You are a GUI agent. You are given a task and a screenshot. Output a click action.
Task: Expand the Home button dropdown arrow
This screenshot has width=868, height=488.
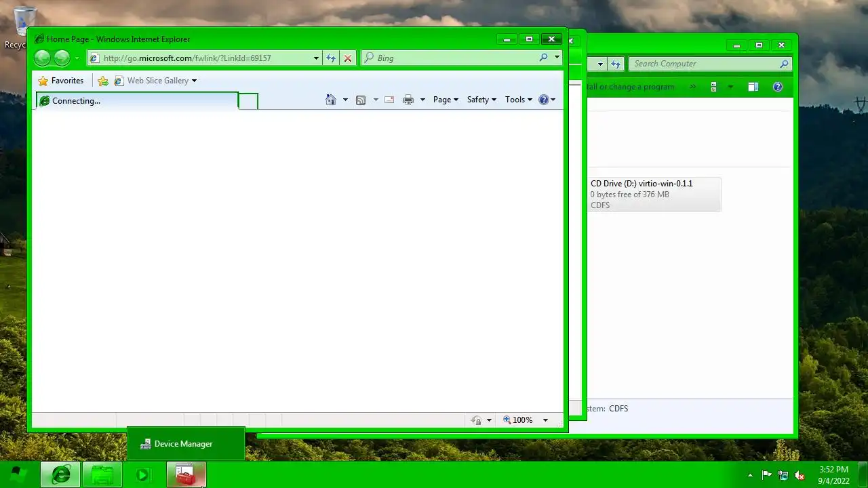tap(345, 100)
